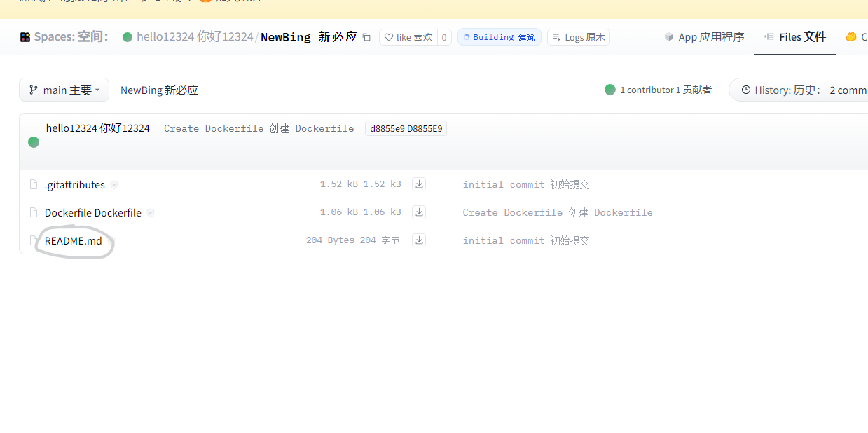
Task: Download the .gitattributes file
Action: 419,184
